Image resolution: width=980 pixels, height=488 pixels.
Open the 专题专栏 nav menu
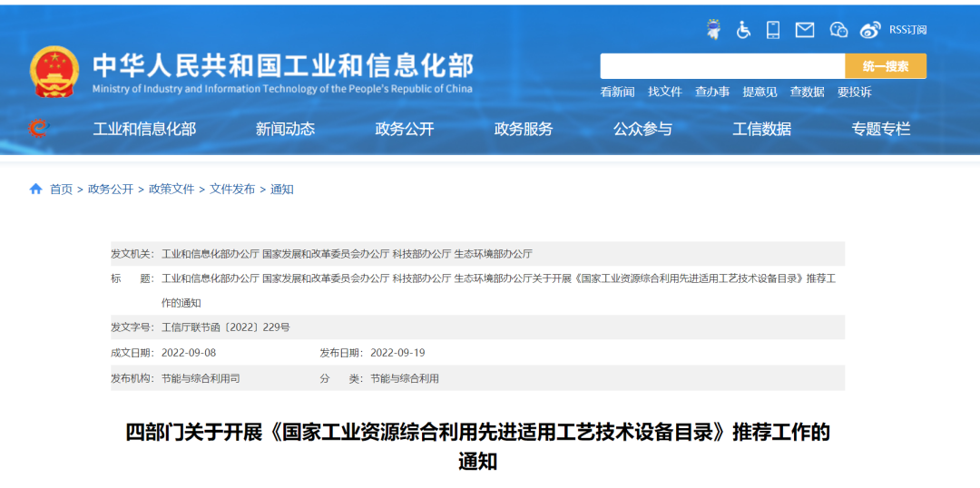[880, 130]
